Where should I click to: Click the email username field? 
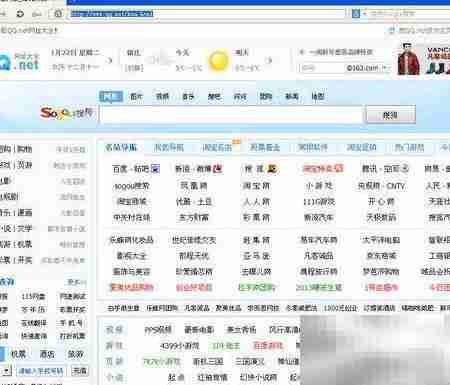tap(321, 68)
